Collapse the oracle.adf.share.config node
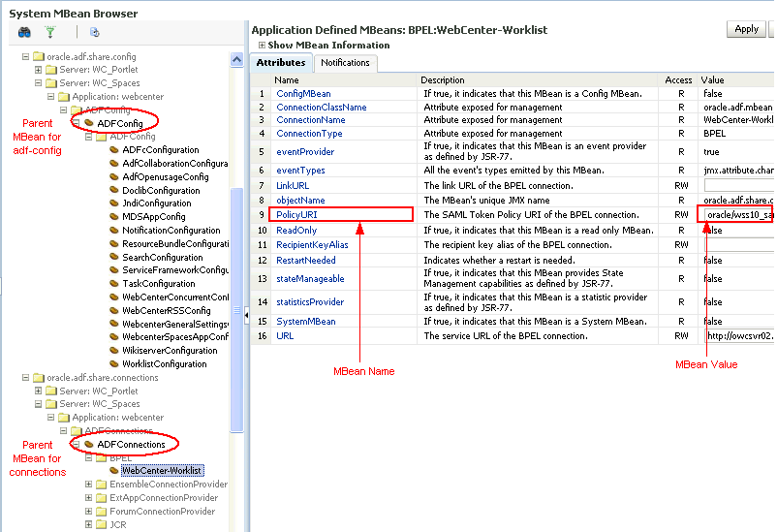This screenshot has width=777, height=532. pyautogui.click(x=25, y=56)
